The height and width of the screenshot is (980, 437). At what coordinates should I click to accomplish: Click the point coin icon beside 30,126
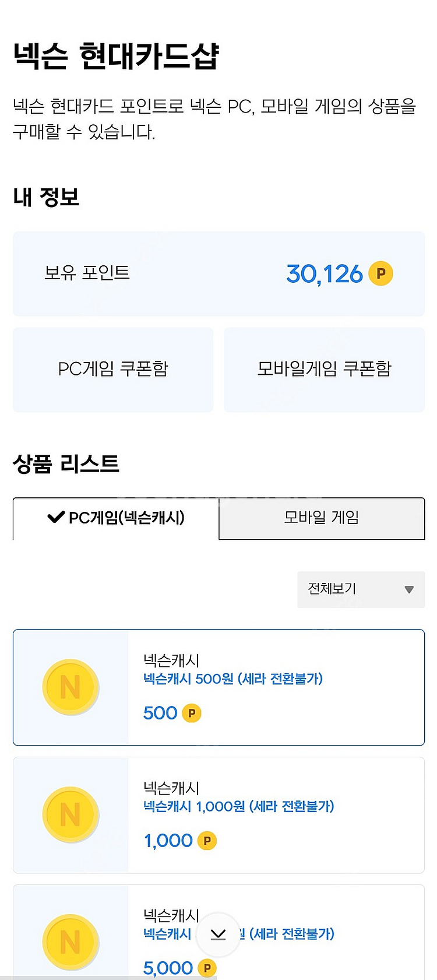tap(380, 273)
